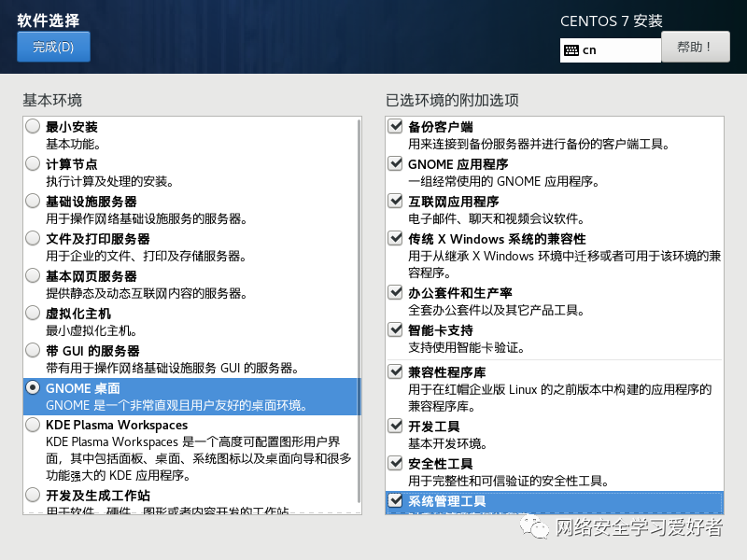The height and width of the screenshot is (560, 747).
Task: Select the 计算节点 radio button
Action: pyautogui.click(x=33, y=163)
